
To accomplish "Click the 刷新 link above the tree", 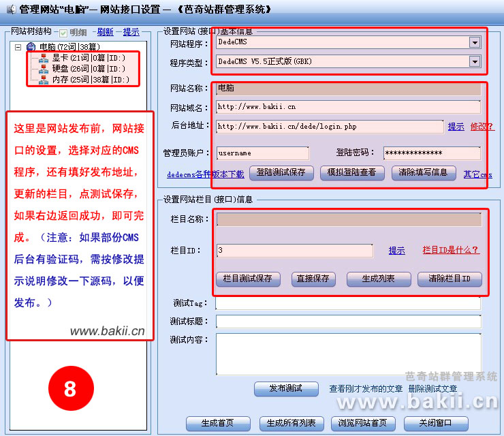I will pos(105,32).
